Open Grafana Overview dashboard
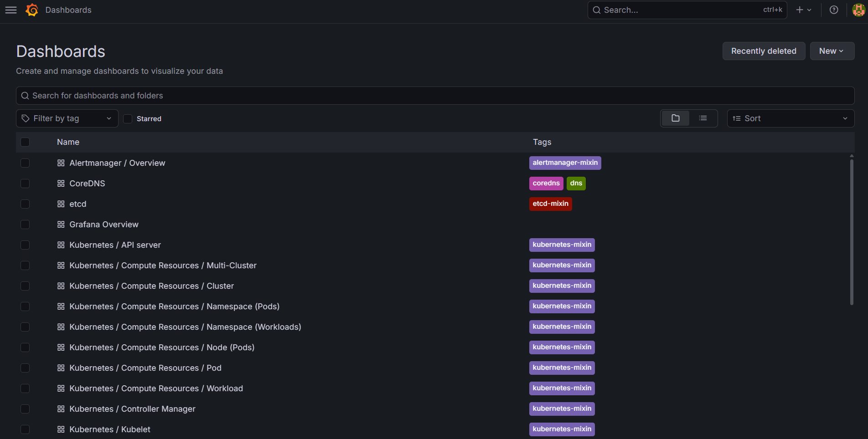Viewport: 868px width, 439px height. tap(104, 225)
